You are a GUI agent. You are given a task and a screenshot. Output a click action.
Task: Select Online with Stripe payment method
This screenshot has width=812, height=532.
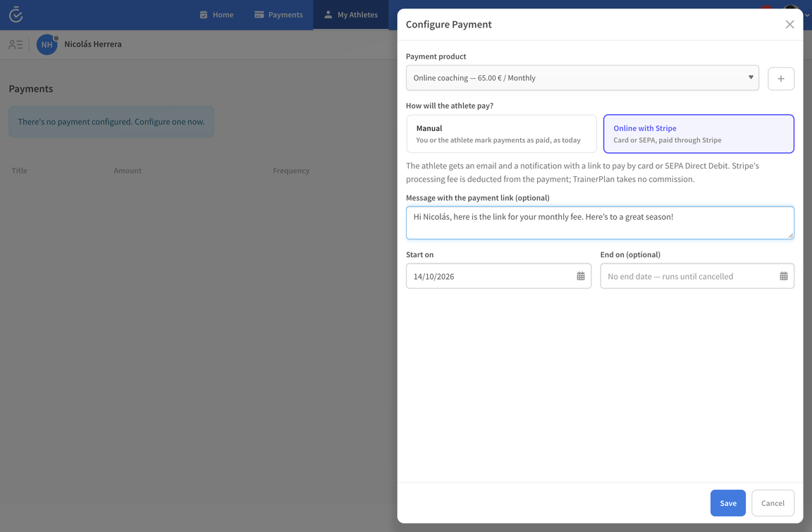click(699, 134)
